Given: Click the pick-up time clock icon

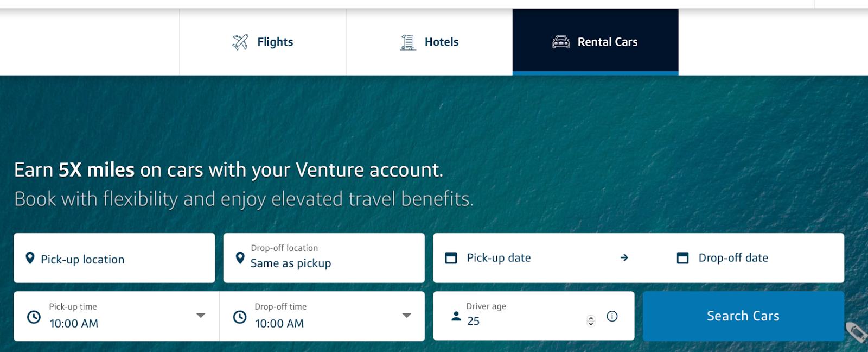Looking at the screenshot, I should point(34,317).
